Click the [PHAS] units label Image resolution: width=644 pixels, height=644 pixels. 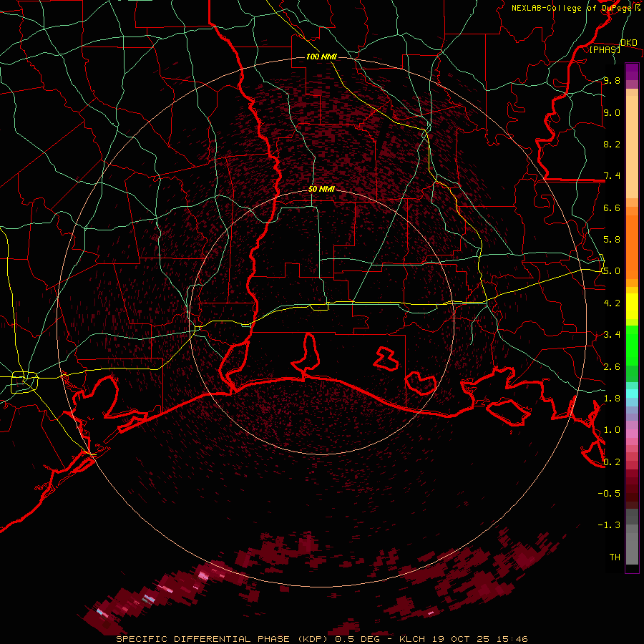coord(605,49)
